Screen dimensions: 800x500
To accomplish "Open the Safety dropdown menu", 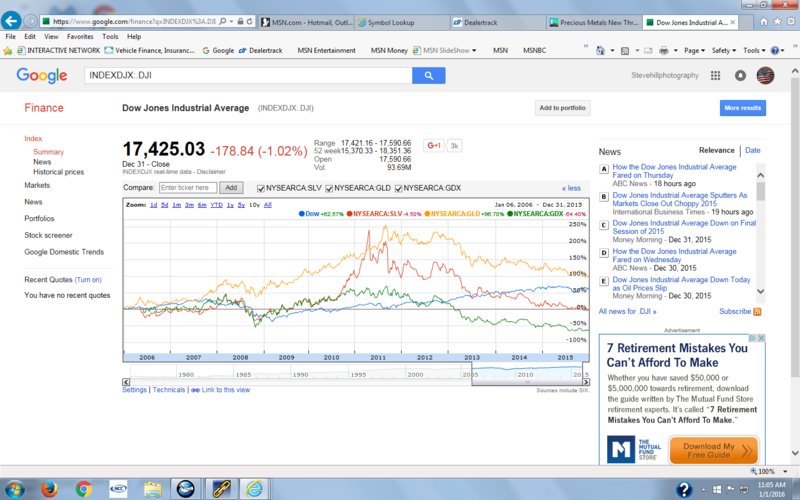I will coord(723,51).
